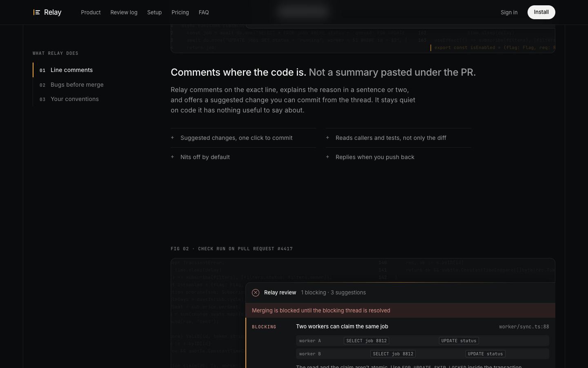This screenshot has height=368, width=588.
Task: Jump to 02 Bugs before merge
Action: pos(71,85)
